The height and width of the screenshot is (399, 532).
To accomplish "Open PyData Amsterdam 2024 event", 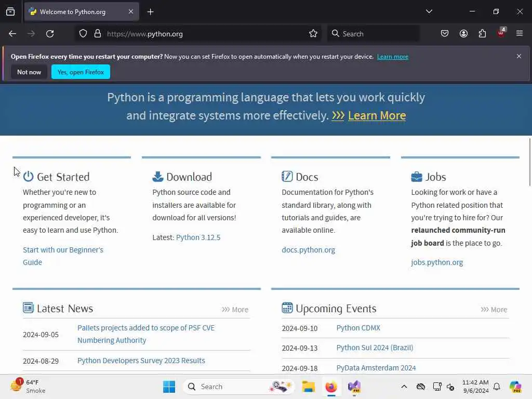I will 376,368.
